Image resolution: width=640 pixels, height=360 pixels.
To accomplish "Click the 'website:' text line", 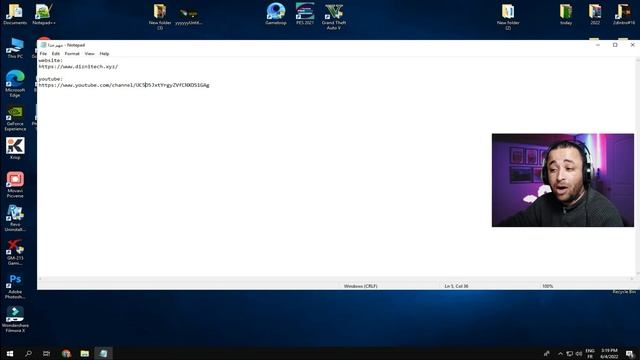I will point(51,60).
